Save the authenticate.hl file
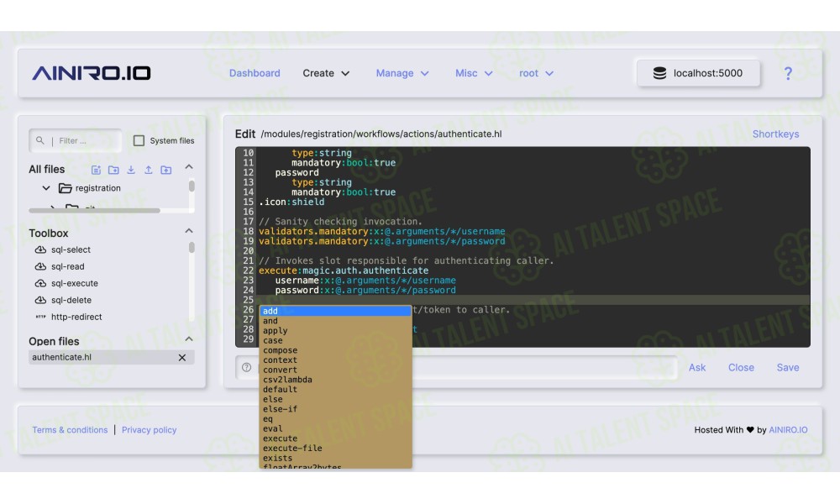This screenshot has height=504, width=840. click(x=788, y=367)
